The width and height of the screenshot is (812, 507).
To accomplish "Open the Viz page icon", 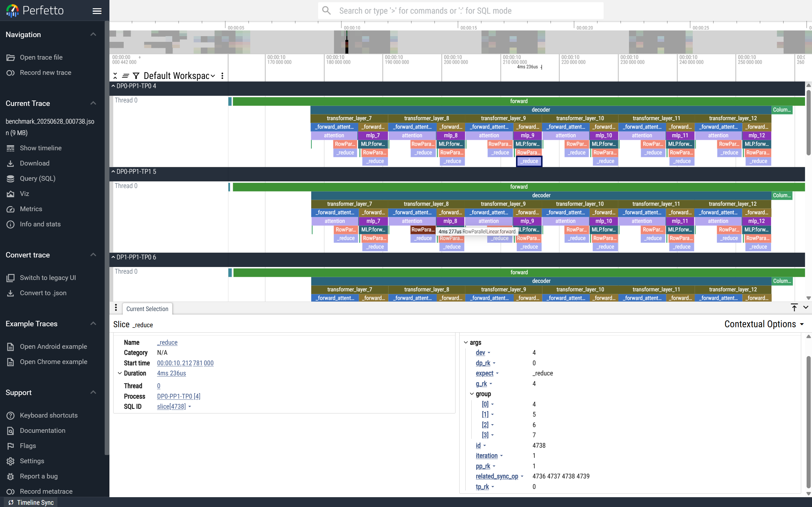I will point(10,194).
